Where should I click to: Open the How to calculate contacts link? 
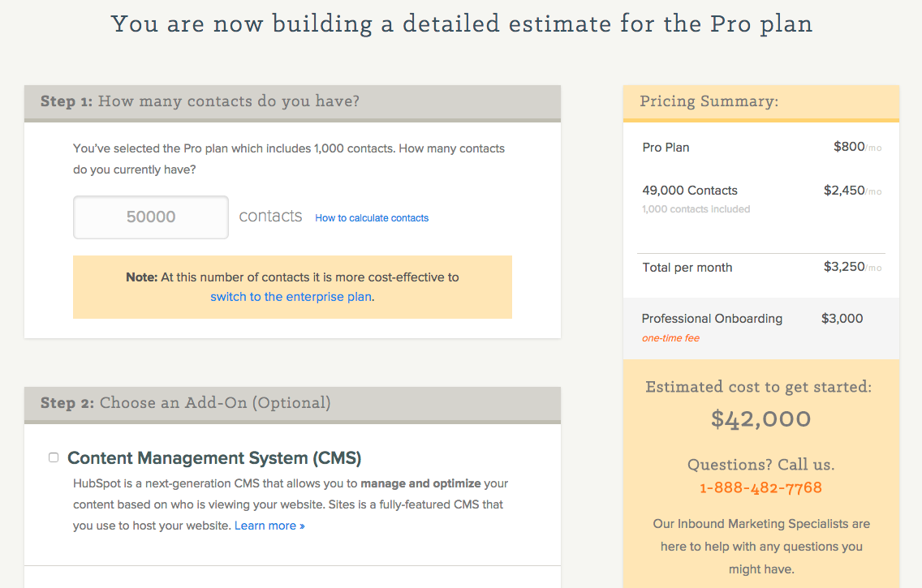click(x=372, y=218)
